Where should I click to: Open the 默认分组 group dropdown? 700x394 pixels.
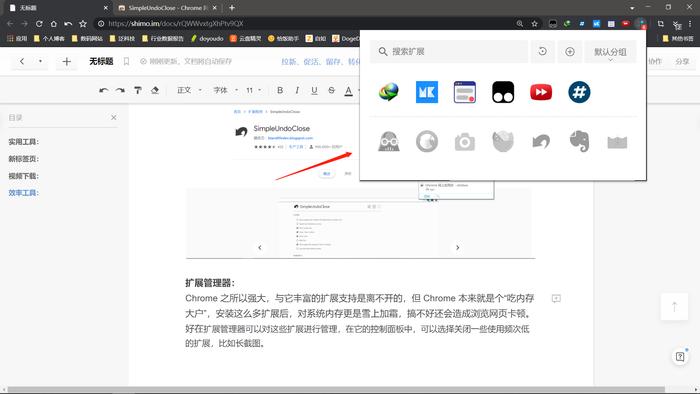coord(610,52)
